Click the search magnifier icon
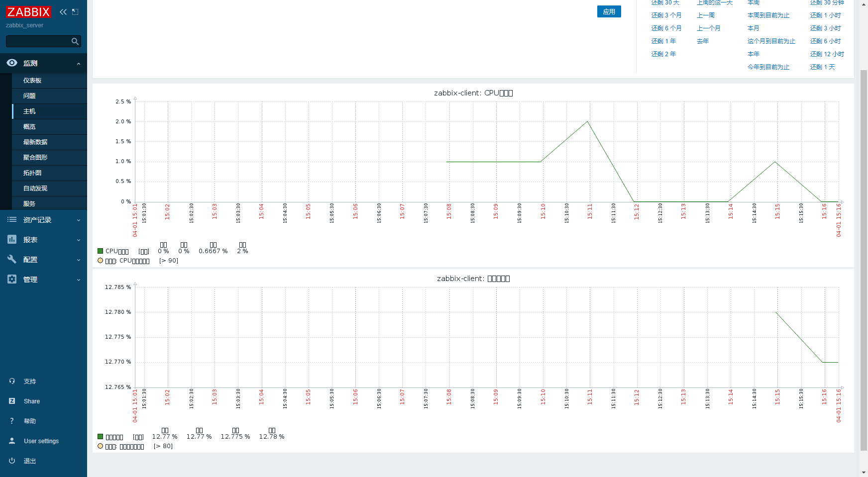Viewport: 868px width, 477px height. click(75, 41)
